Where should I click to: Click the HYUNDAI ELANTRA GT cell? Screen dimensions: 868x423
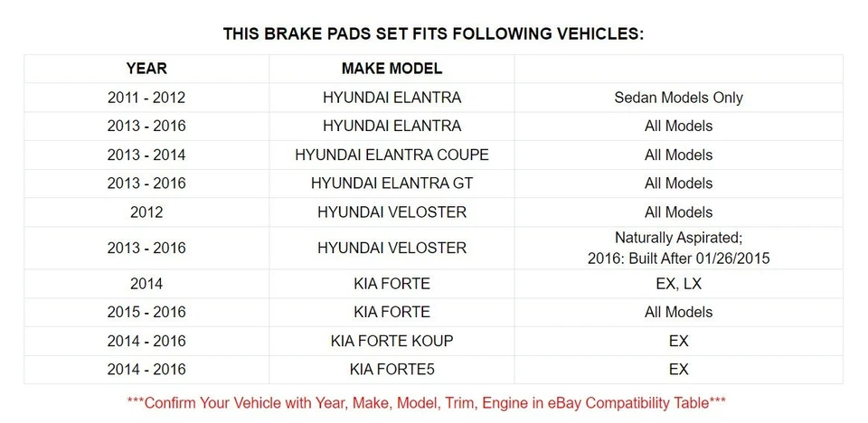[392, 183]
